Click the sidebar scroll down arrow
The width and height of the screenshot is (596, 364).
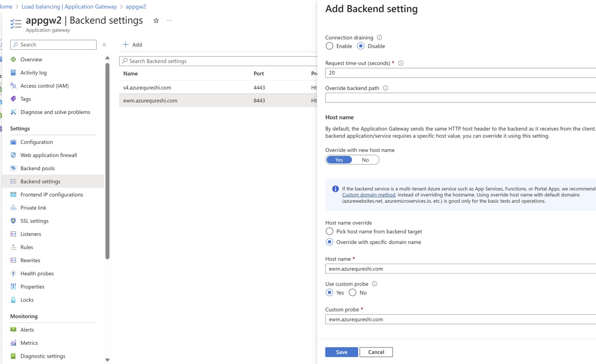pyautogui.click(x=107, y=360)
